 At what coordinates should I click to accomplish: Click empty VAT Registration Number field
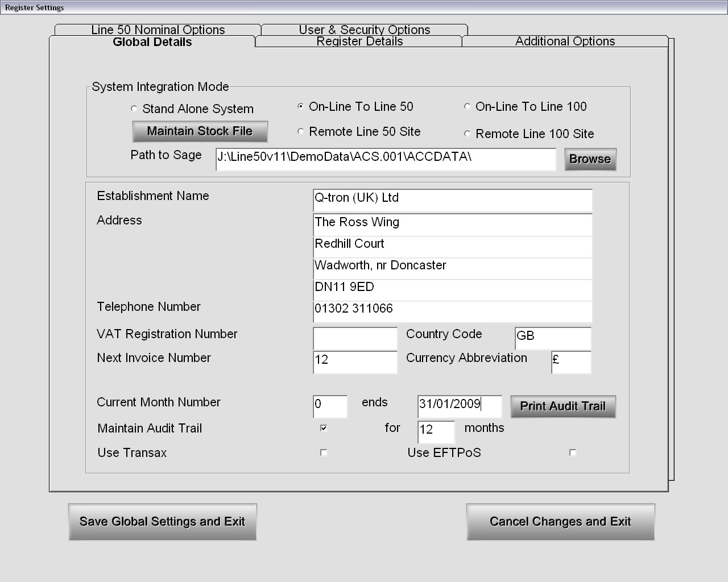click(x=355, y=339)
